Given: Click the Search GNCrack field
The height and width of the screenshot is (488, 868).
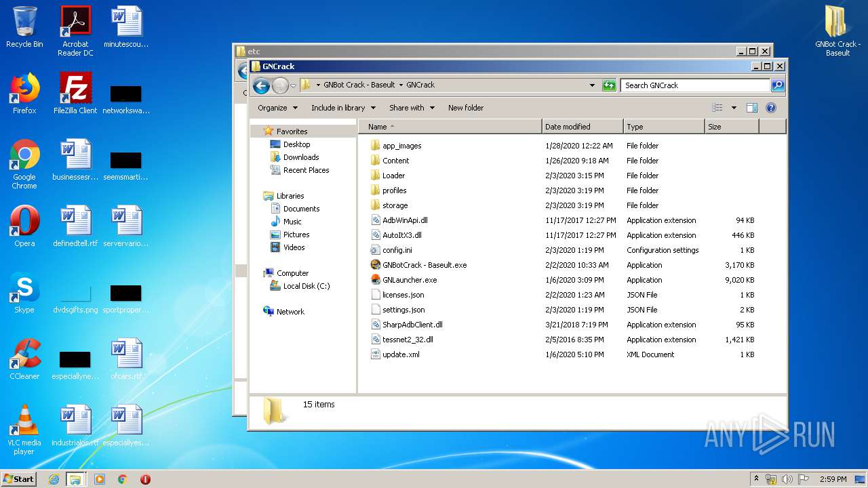Looking at the screenshot, I should point(695,85).
